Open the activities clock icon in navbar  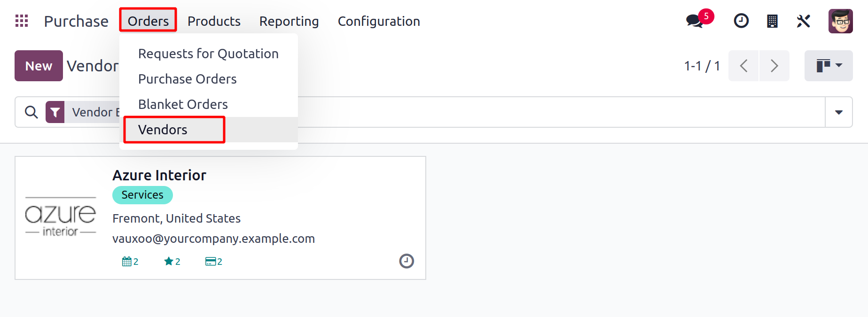741,21
